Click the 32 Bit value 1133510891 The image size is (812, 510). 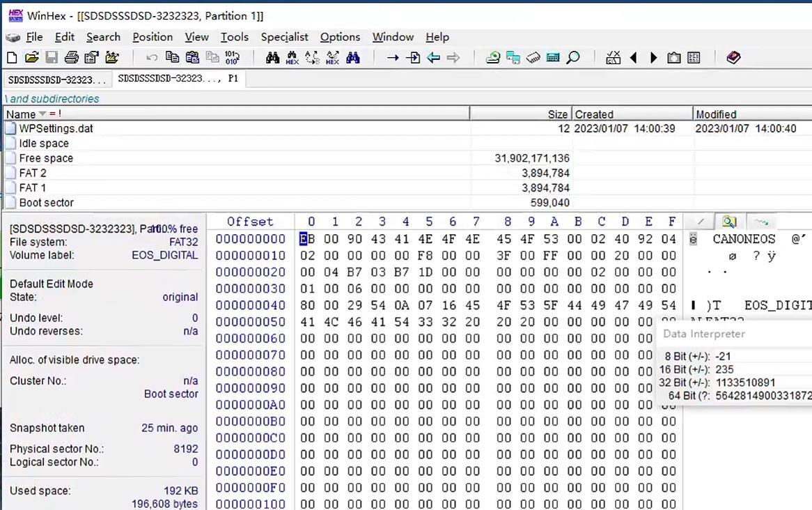tap(746, 382)
